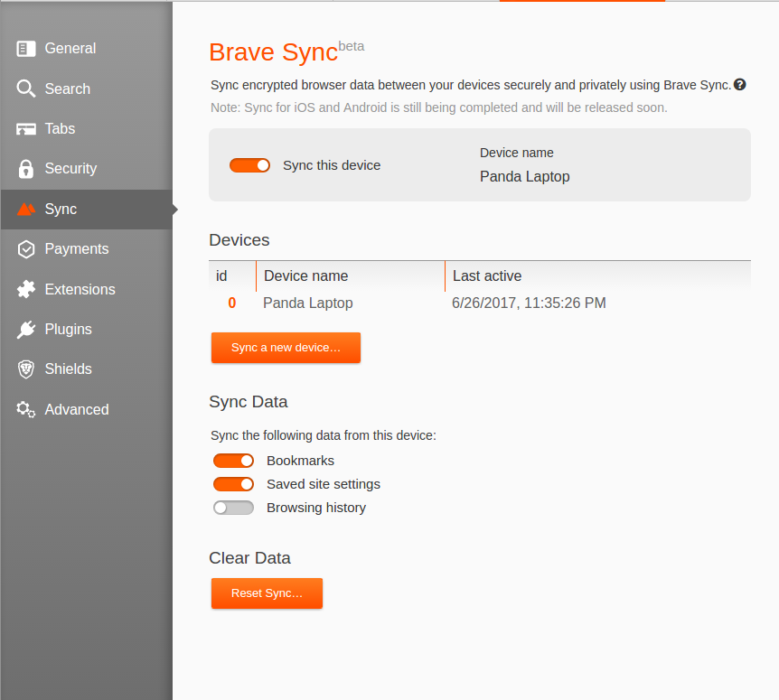Click the Search magnifier icon
Screen dimensions: 779x700
pos(26,89)
